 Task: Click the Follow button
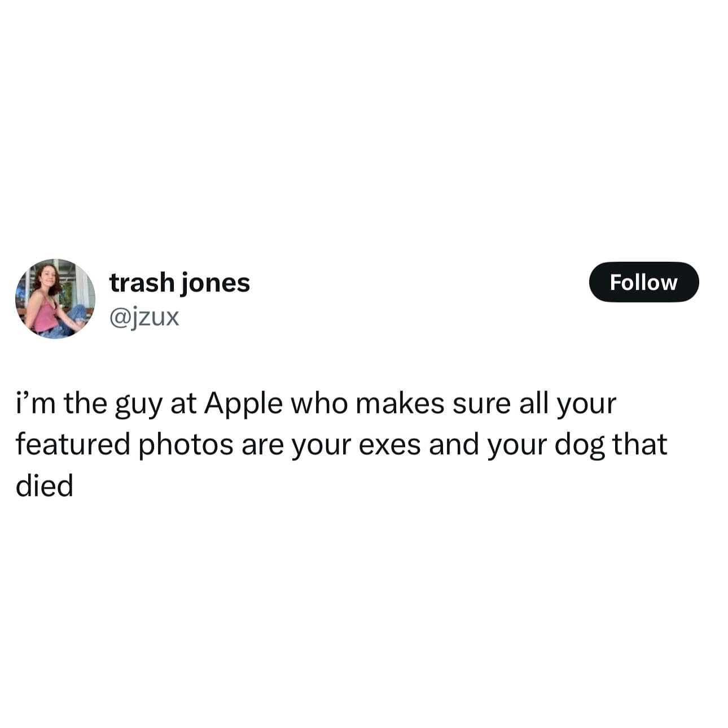click(644, 282)
